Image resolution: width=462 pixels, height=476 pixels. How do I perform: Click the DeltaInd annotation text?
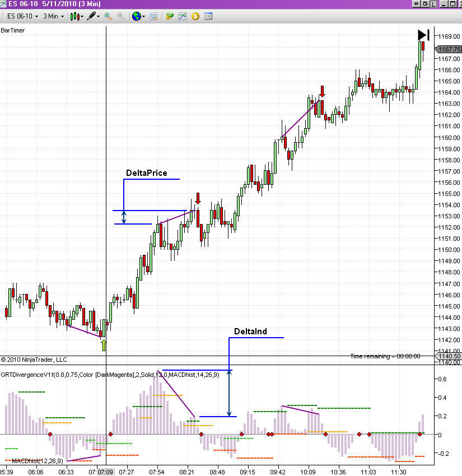coord(250,332)
